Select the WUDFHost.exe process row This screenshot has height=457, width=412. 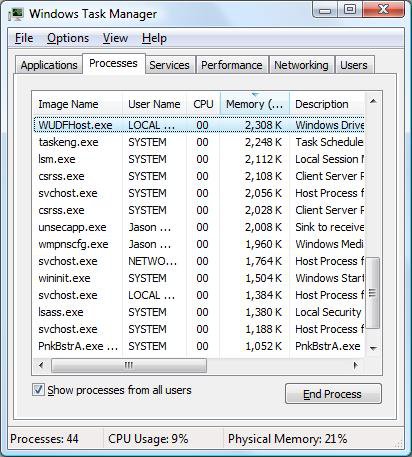(x=199, y=125)
